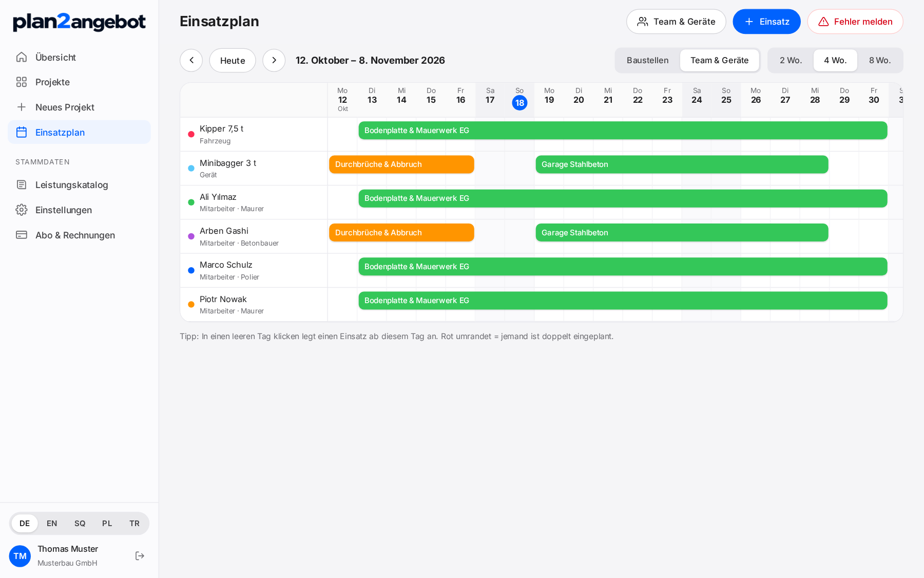Click the plus icon beside Neues Projekt

pos(22,107)
